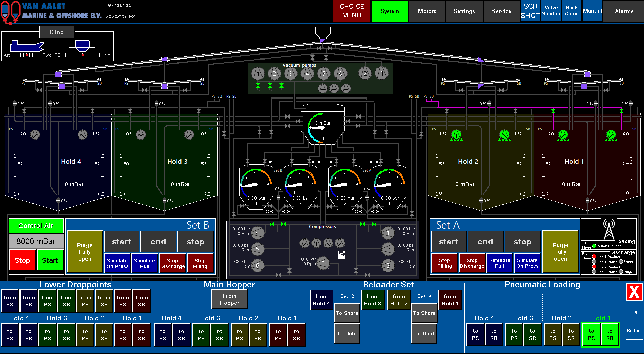644x354 pixels.
Task: Toggle Line 1 Pause indicator
Action: click(594, 262)
